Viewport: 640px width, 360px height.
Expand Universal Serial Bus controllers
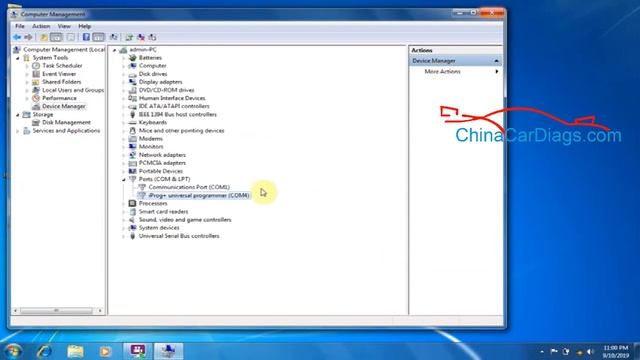click(124, 236)
